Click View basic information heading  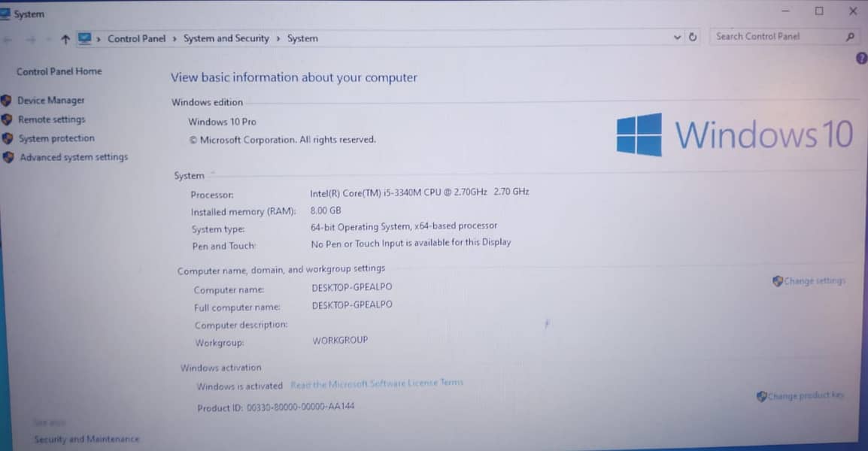(294, 77)
